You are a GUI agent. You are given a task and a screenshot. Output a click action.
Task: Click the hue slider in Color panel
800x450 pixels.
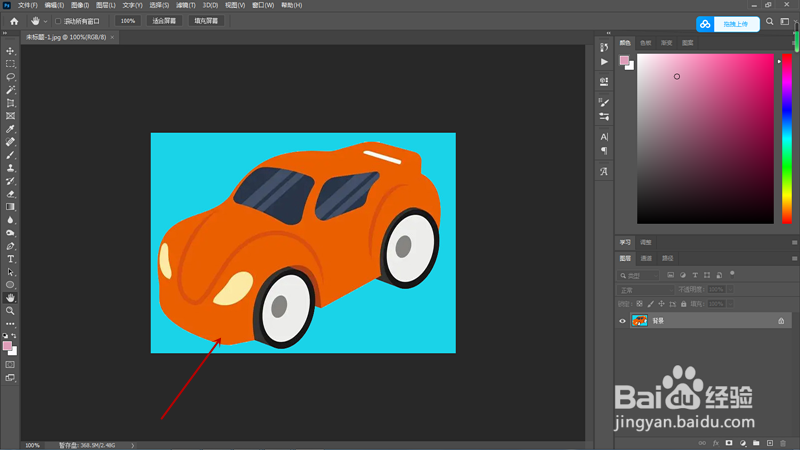[x=787, y=138]
